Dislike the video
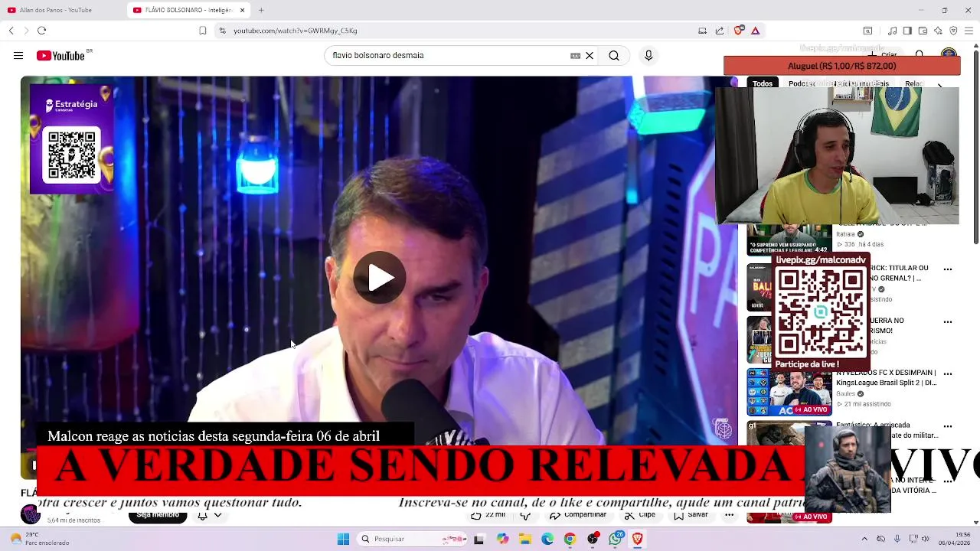Image resolution: width=980 pixels, height=551 pixels. point(524,515)
